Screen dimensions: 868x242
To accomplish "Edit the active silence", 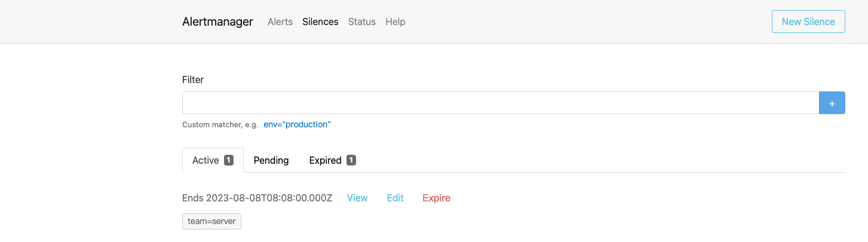I will [x=395, y=198].
